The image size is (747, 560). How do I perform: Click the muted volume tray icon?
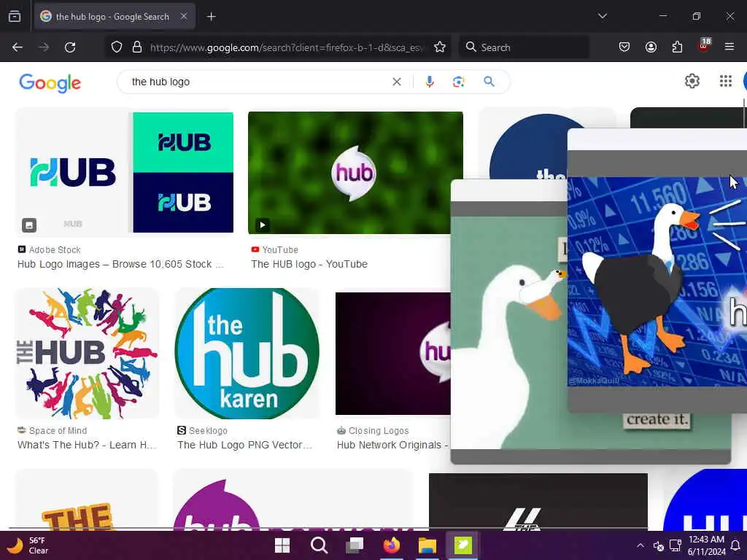click(659, 545)
